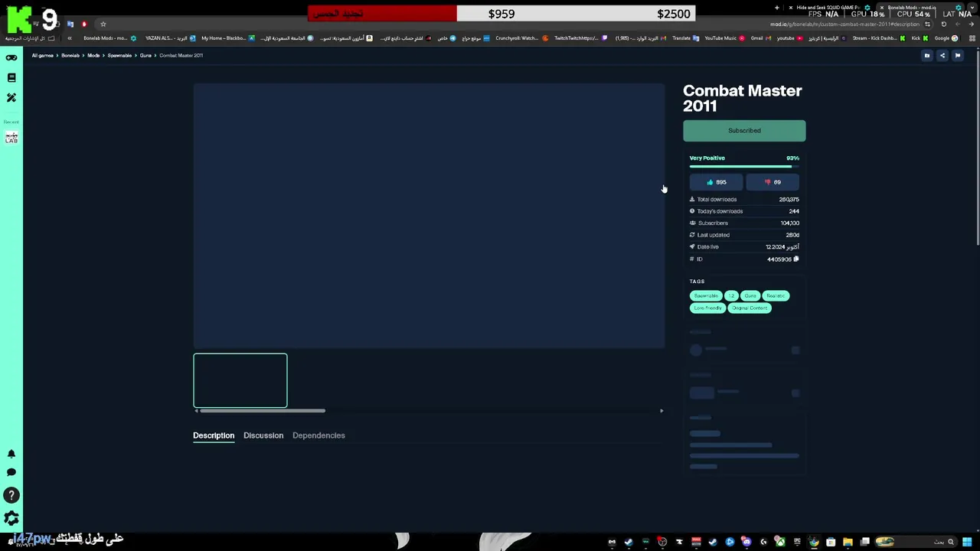The image size is (980, 551).
Task: Click the Guns tag
Action: tap(750, 295)
